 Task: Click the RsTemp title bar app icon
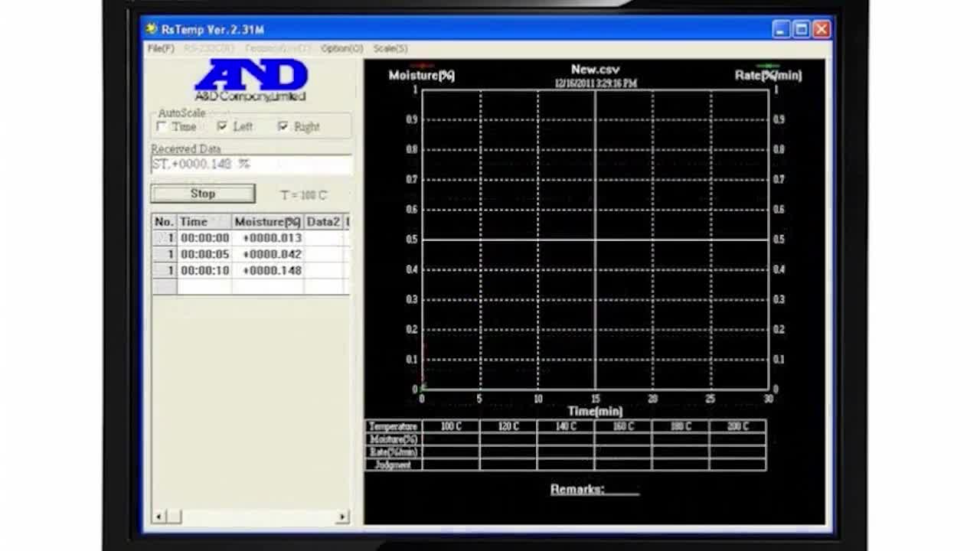(152, 29)
